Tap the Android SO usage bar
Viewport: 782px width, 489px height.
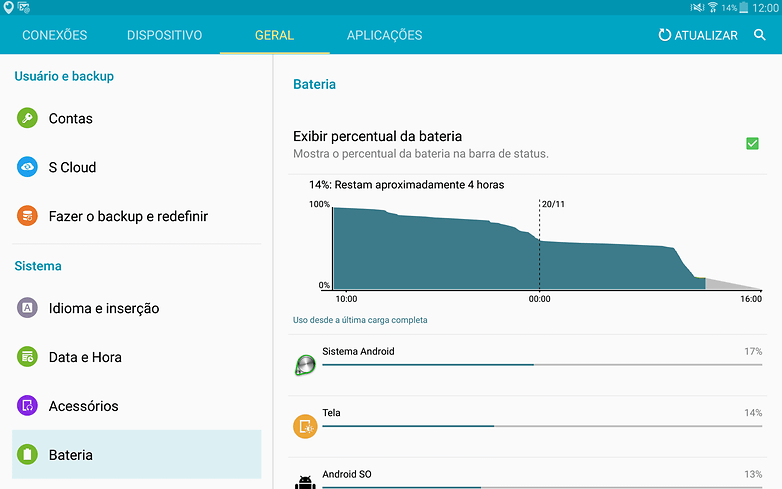coord(542,487)
